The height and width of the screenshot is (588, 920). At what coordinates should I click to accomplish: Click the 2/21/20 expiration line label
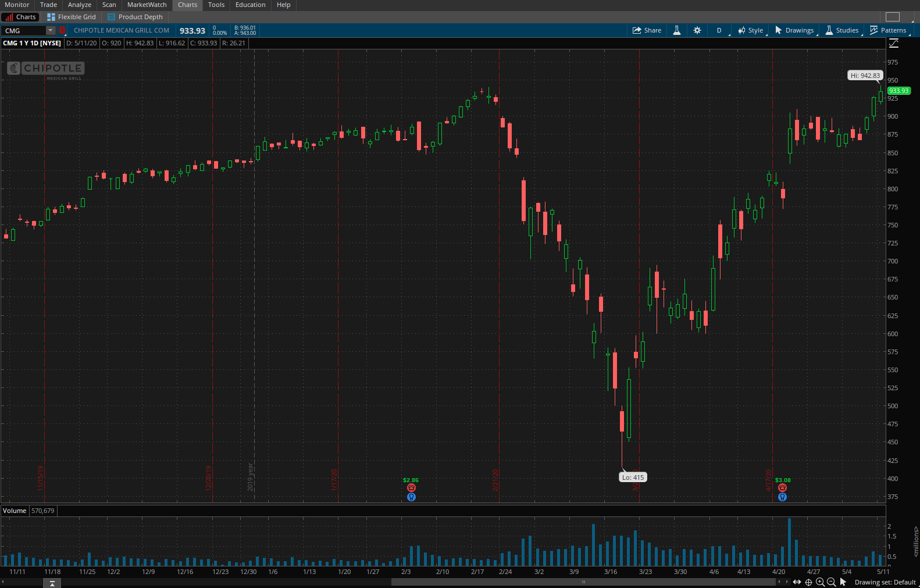[495, 480]
